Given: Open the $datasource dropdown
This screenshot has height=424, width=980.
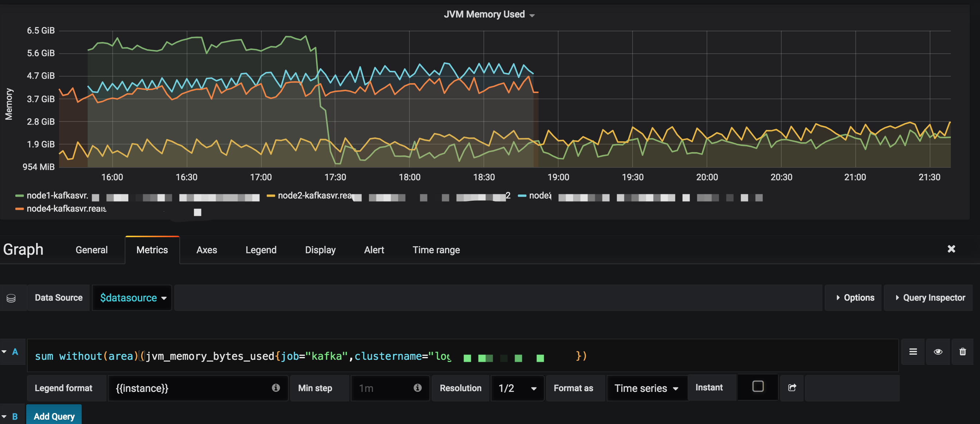Looking at the screenshot, I should [132, 298].
